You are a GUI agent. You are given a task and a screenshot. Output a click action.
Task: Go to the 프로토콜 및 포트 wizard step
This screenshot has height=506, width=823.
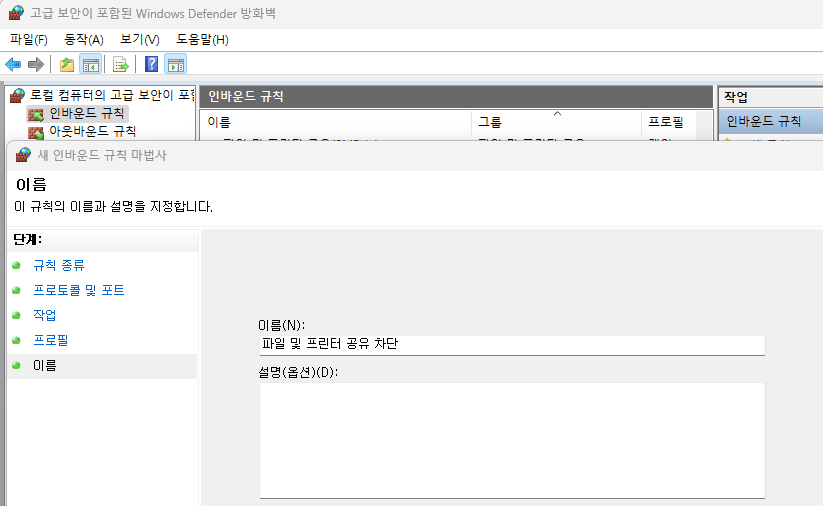79,290
